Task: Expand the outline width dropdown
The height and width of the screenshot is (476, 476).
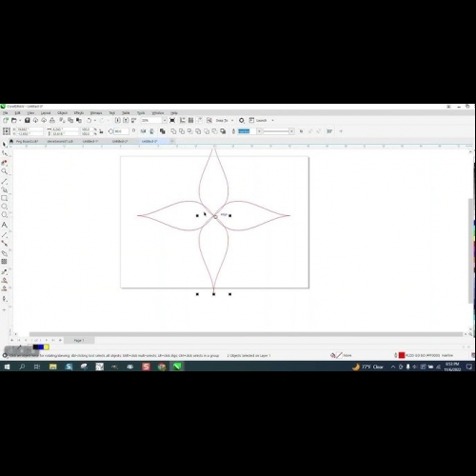Action: point(259,131)
